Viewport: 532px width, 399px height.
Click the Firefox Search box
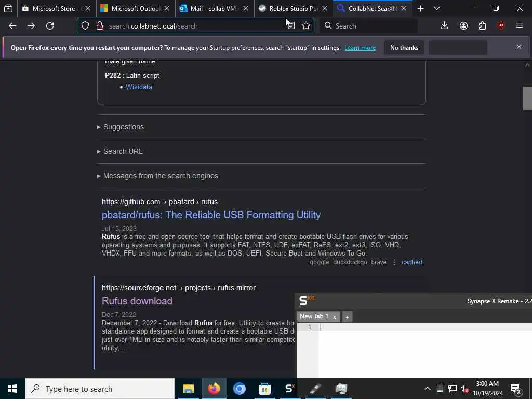tap(368, 26)
